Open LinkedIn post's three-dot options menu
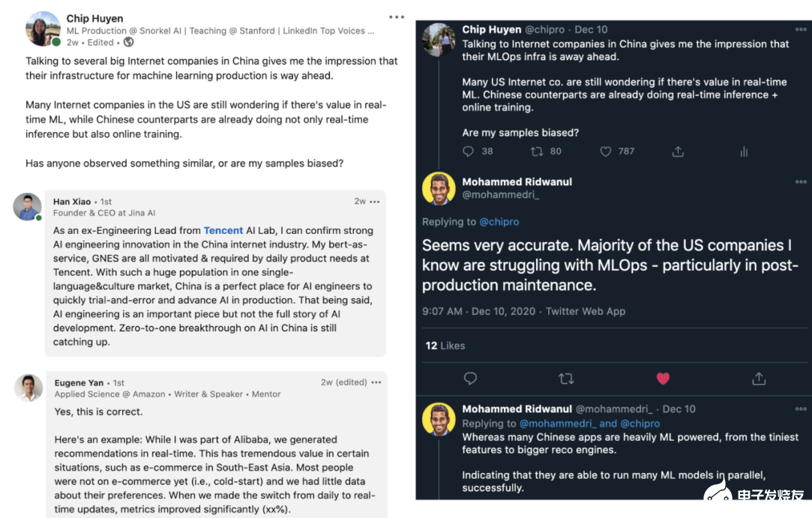This screenshot has width=812, height=518. pos(397,16)
